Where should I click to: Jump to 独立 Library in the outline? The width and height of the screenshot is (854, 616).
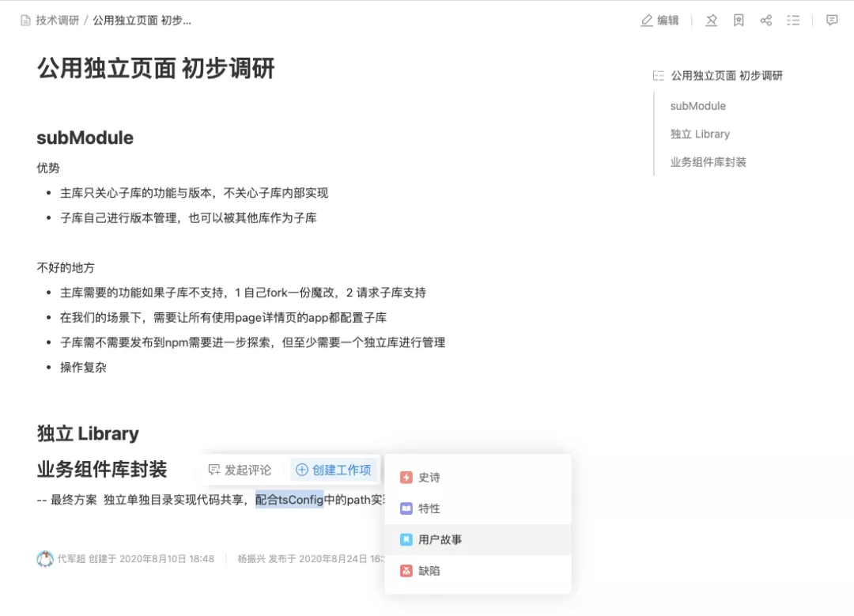700,134
